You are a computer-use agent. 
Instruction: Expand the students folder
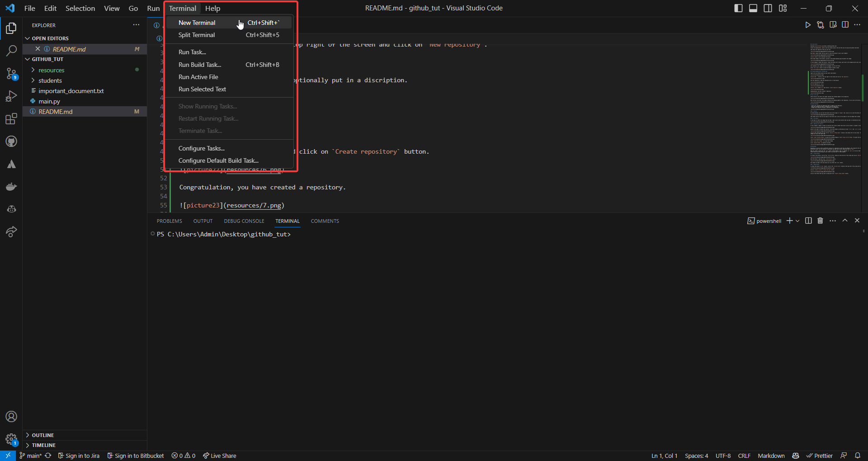(85, 80)
